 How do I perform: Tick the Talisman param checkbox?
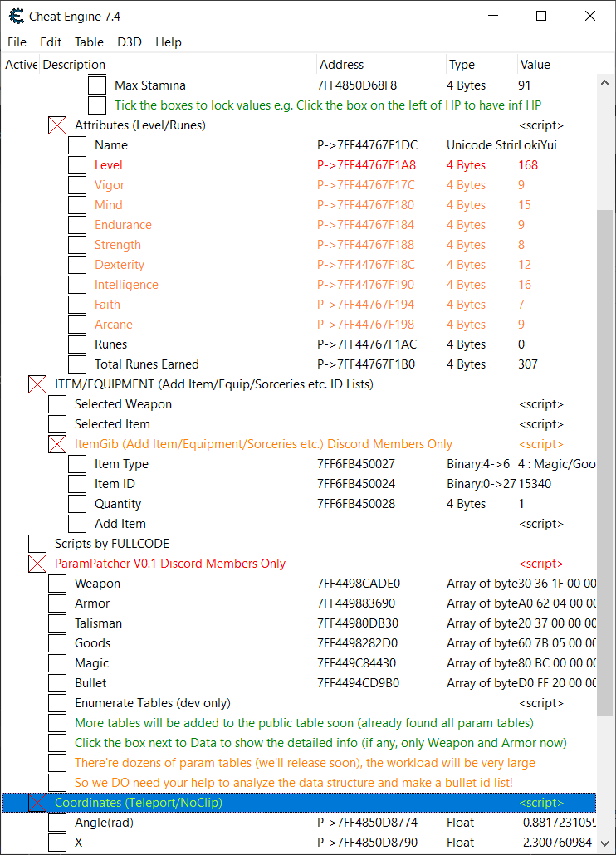[57, 623]
